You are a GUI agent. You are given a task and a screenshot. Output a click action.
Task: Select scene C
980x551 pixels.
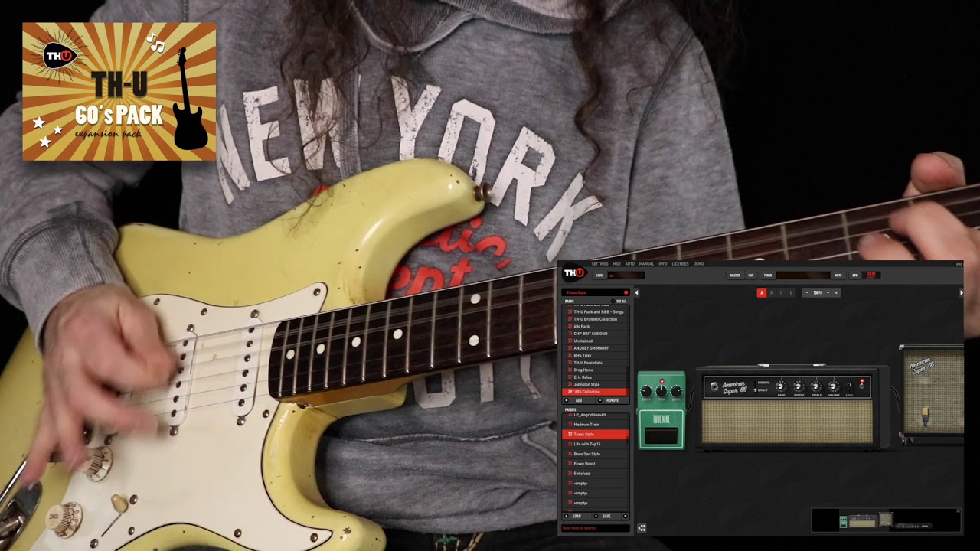click(781, 292)
